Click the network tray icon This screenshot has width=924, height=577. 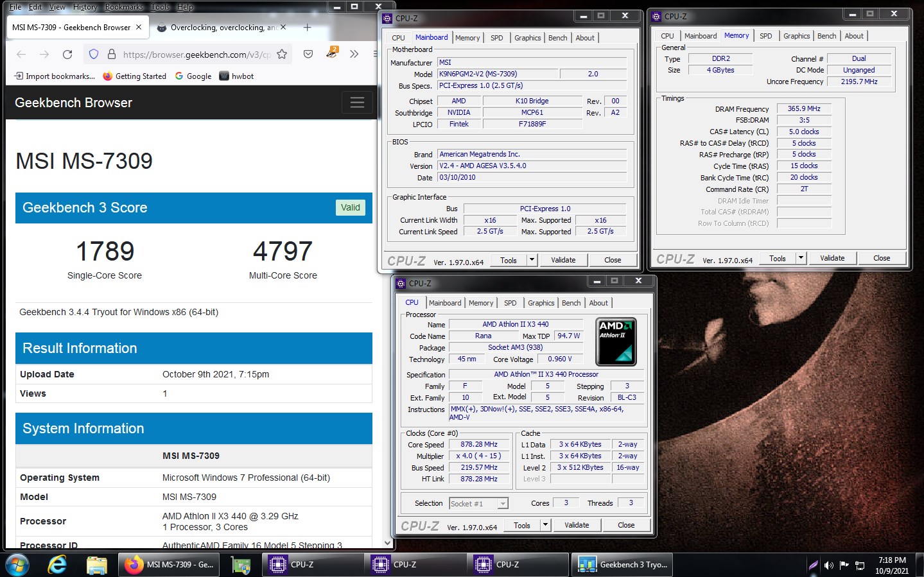860,565
